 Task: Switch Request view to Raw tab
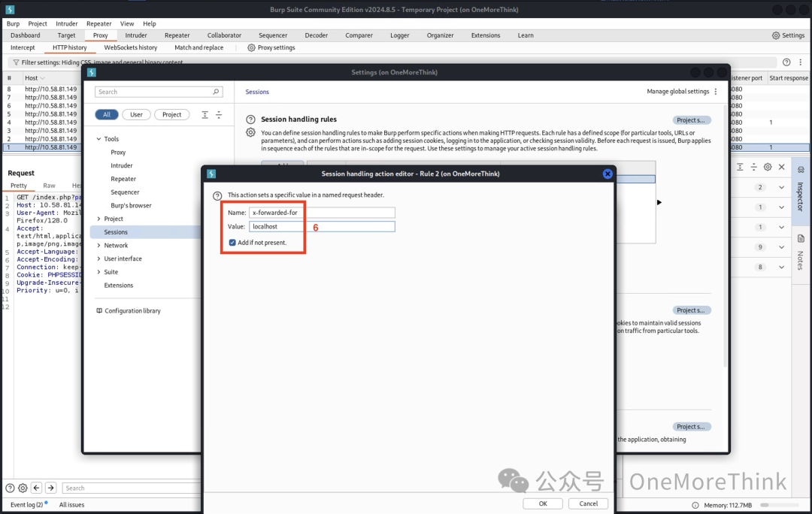click(x=49, y=186)
